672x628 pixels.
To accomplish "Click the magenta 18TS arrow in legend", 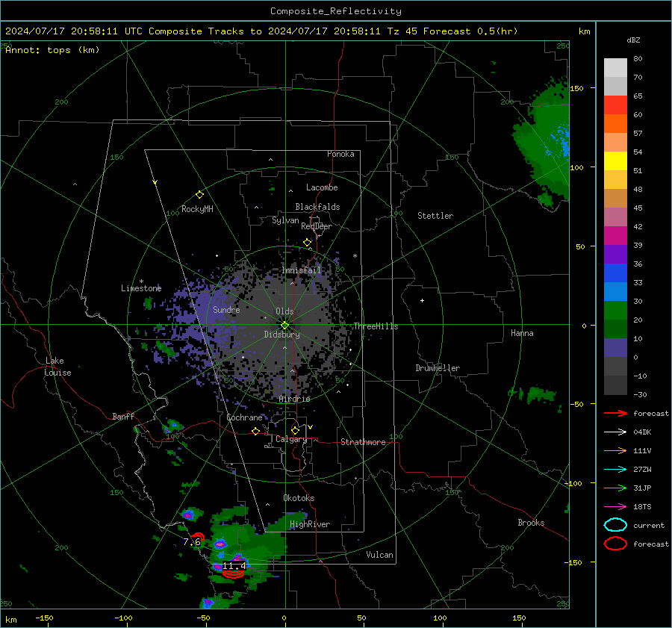I will pos(615,507).
